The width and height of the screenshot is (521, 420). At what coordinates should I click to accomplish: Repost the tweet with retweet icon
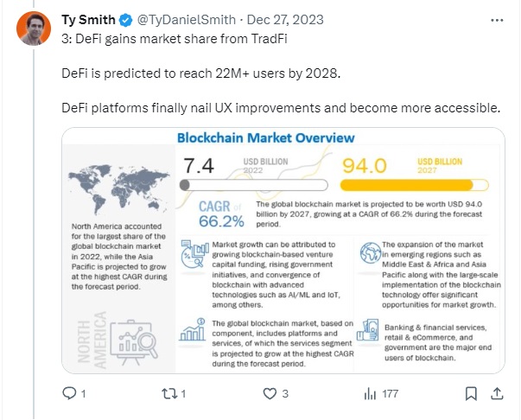click(169, 394)
